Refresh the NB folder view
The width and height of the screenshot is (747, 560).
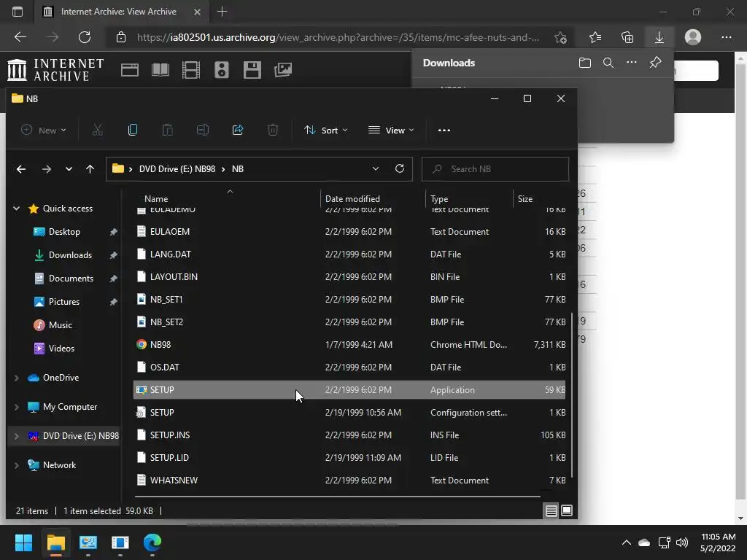[x=400, y=168]
